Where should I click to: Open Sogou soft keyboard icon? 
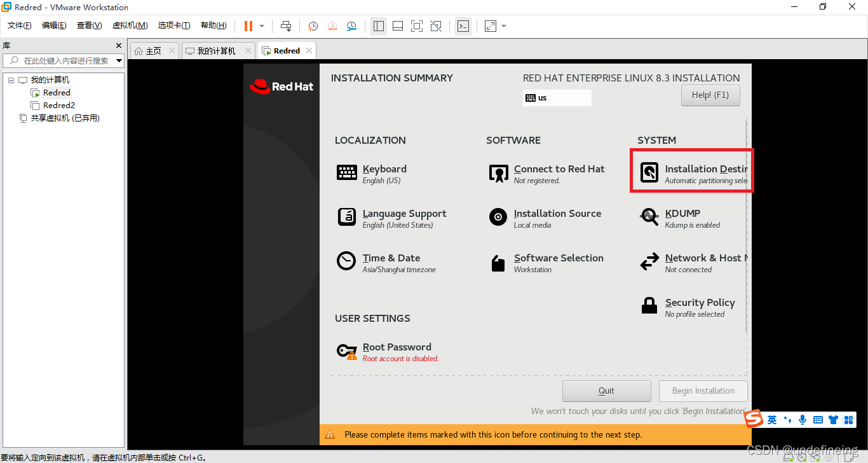pos(818,420)
